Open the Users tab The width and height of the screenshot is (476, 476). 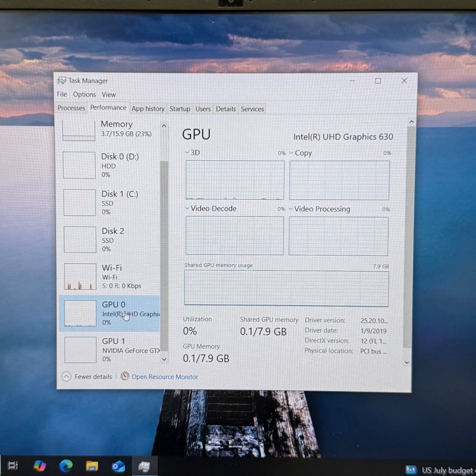click(203, 109)
